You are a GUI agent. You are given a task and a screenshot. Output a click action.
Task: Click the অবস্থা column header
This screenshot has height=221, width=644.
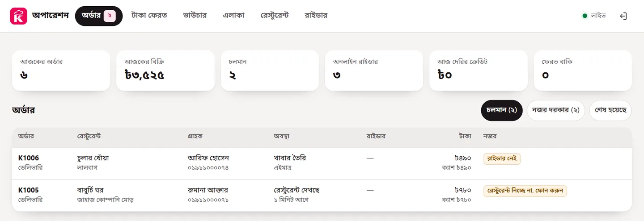tap(282, 136)
